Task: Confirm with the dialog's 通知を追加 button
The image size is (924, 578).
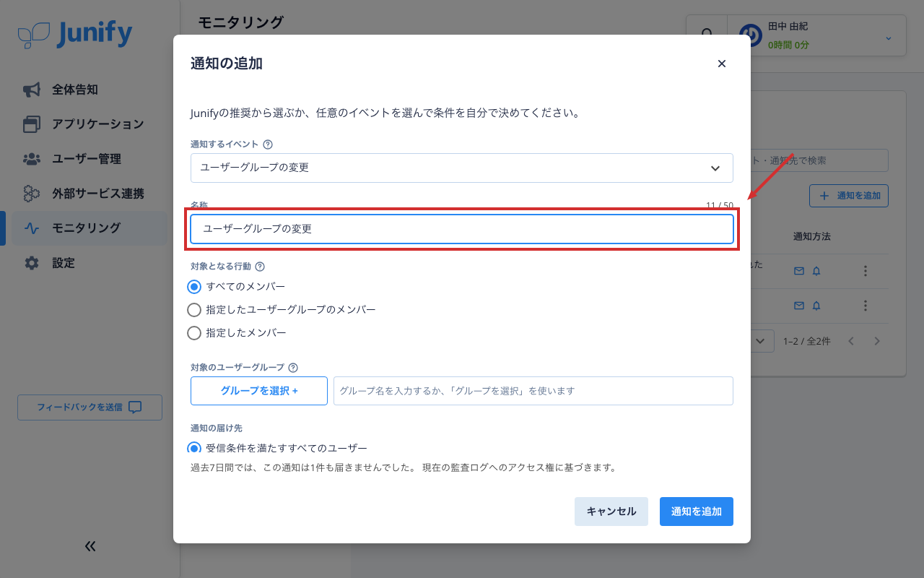Action: click(697, 512)
